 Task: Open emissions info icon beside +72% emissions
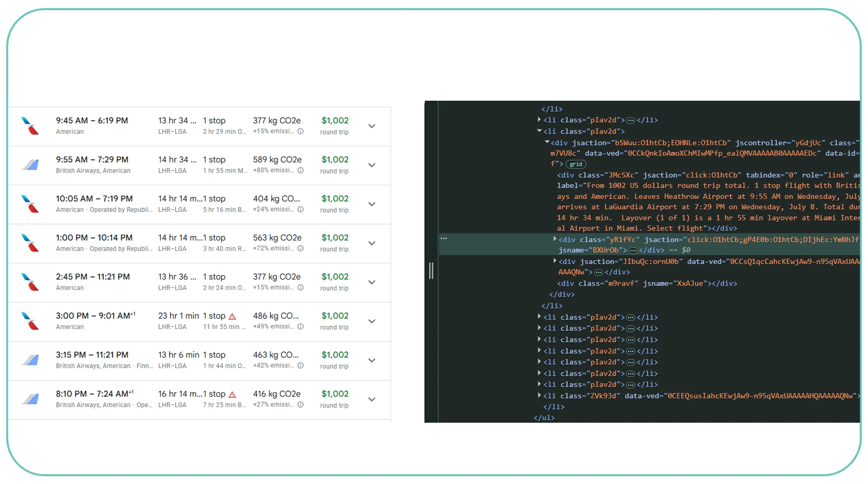pos(301,248)
